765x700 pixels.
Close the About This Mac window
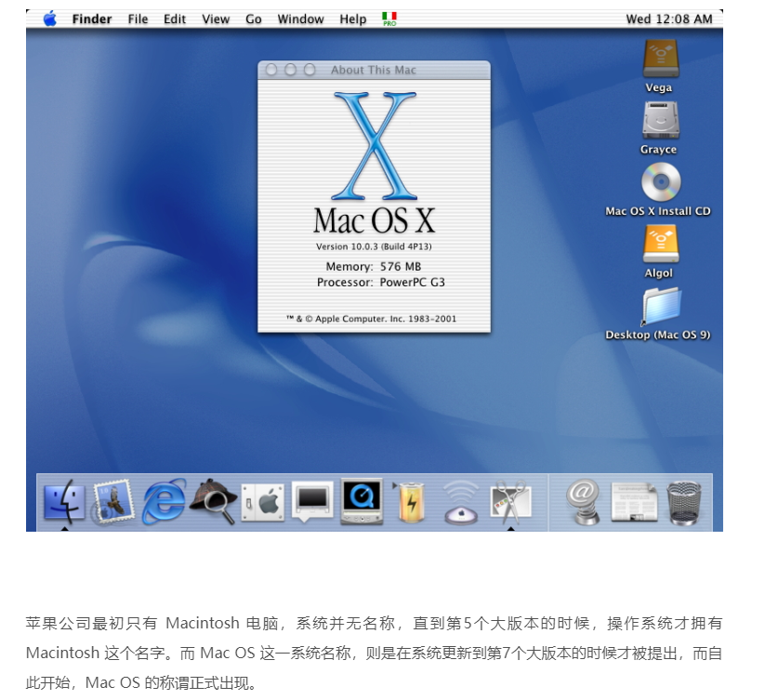pyautogui.click(x=271, y=70)
